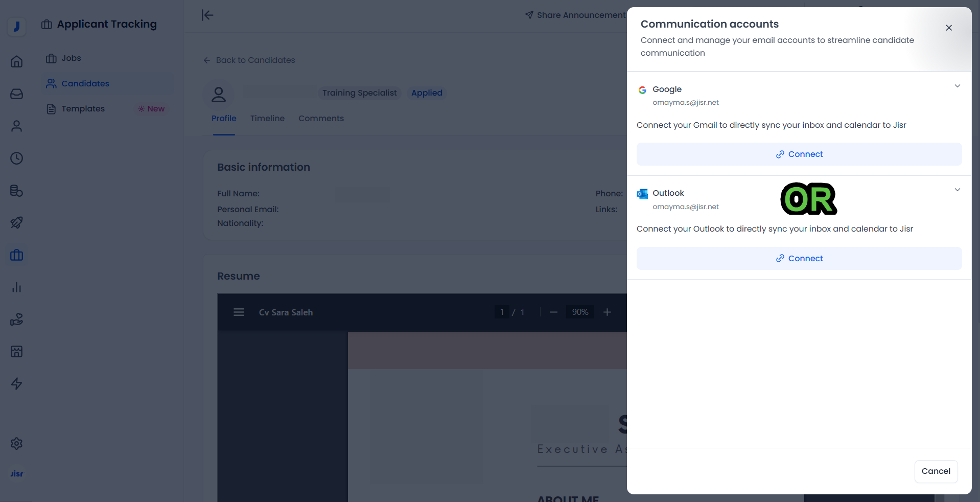The image size is (980, 502).
Task: Connect the Gmail account
Action: [799, 154]
